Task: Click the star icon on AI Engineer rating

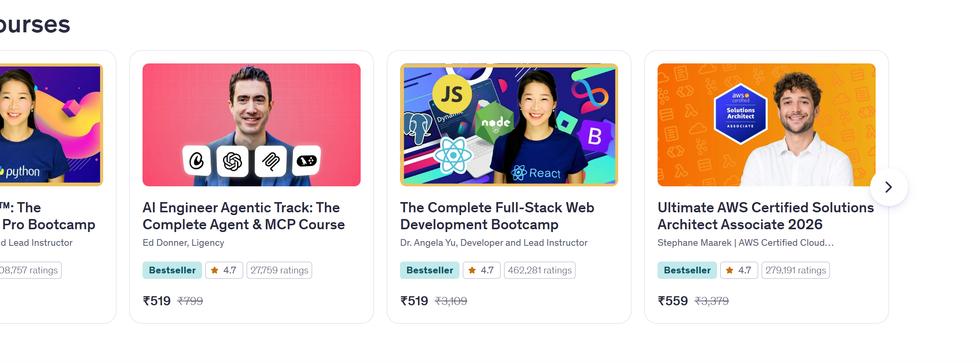Action: pos(215,270)
